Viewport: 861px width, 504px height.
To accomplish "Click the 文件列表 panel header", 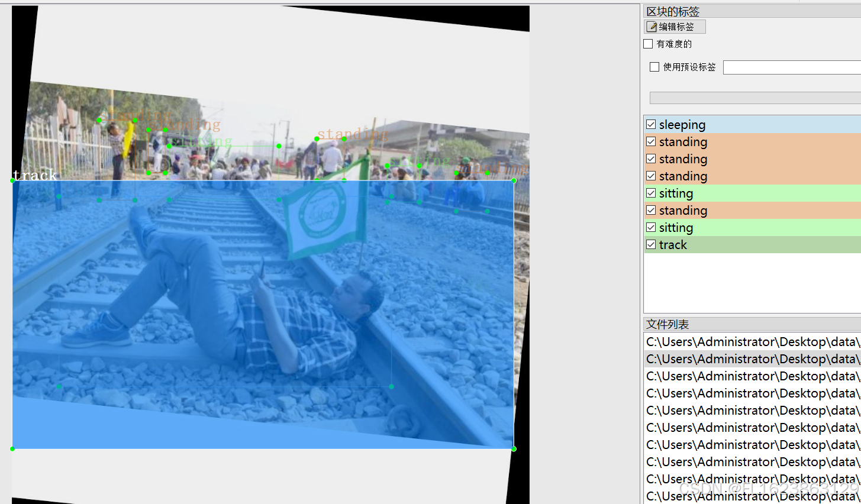I will point(752,324).
